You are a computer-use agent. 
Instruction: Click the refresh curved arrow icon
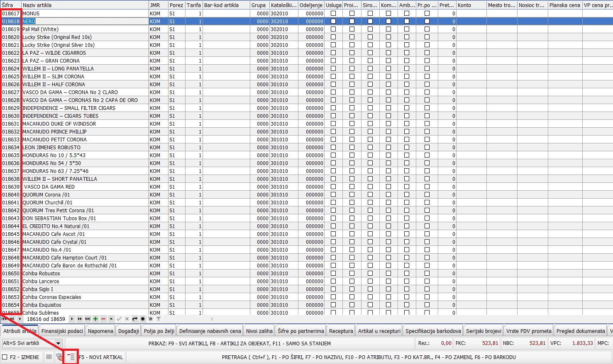click(135, 319)
